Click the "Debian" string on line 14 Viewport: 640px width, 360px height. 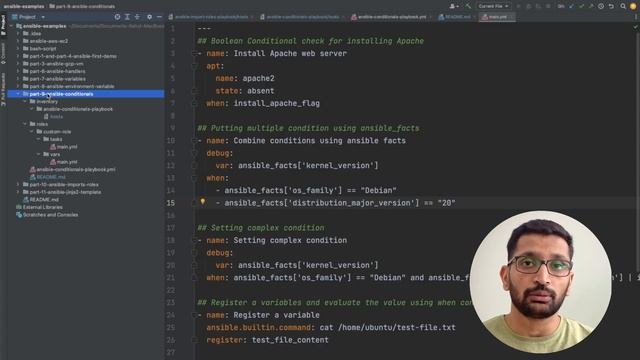click(x=378, y=190)
